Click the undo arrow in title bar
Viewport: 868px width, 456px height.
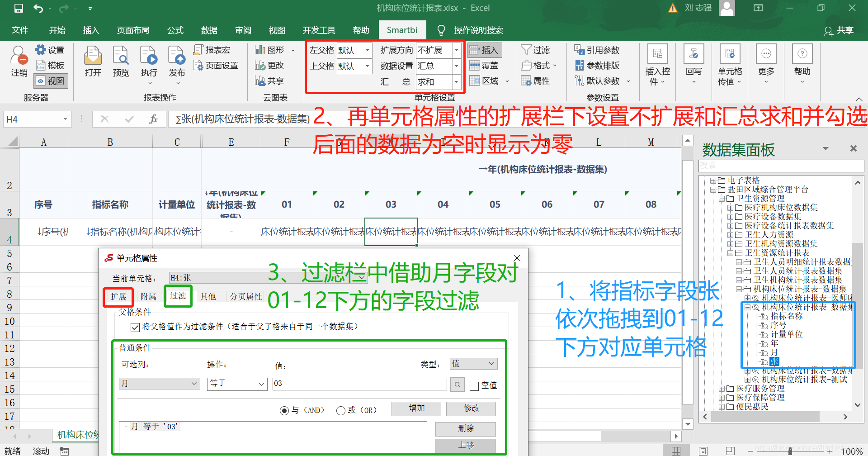(38, 8)
